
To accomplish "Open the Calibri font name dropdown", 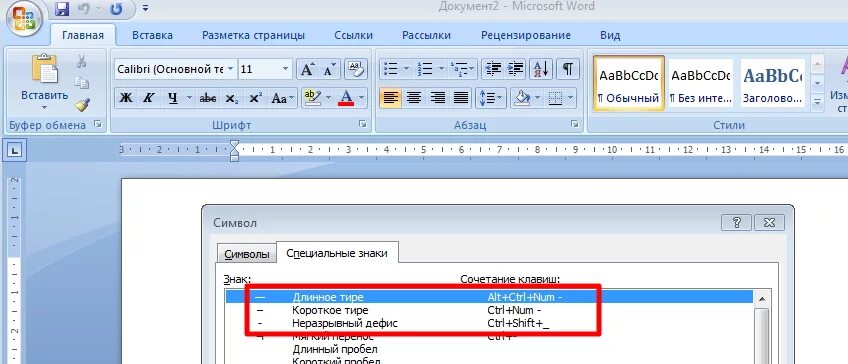I will (231, 69).
